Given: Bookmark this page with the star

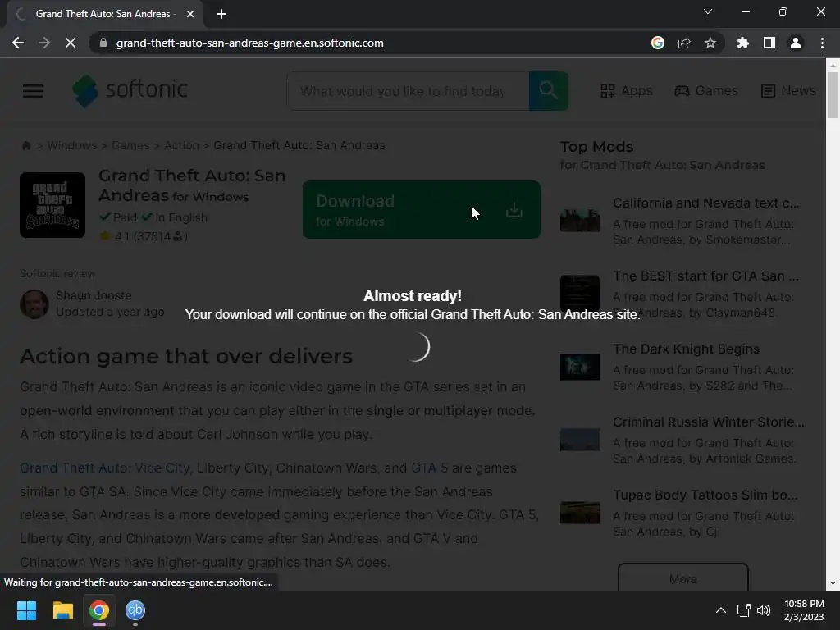Looking at the screenshot, I should point(710,43).
